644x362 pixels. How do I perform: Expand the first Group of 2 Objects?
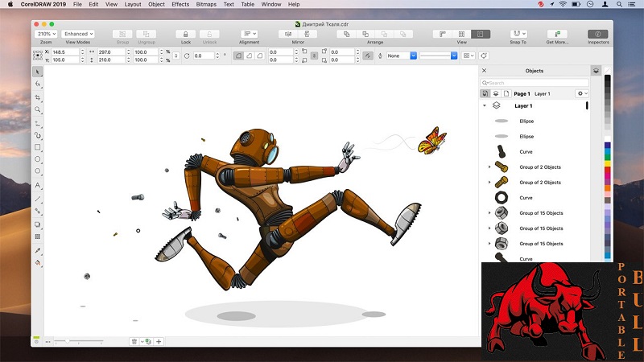point(489,167)
